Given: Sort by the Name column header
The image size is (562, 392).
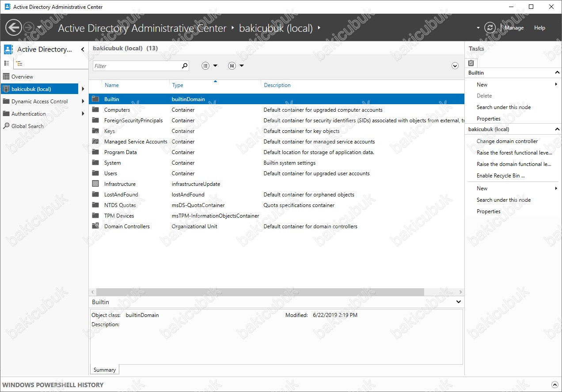Looking at the screenshot, I should tap(111, 85).
